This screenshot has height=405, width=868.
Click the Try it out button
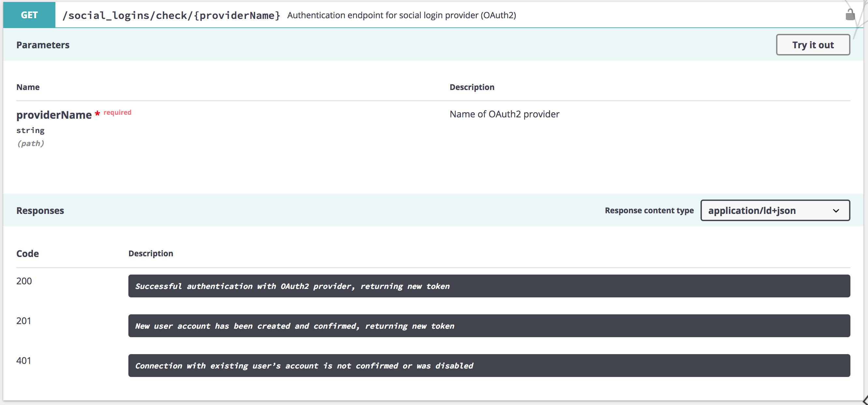[813, 45]
